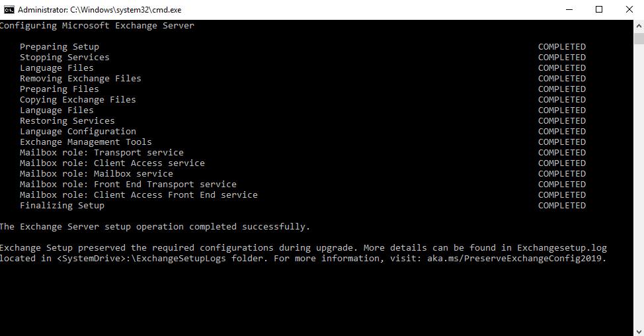
Task: Close the Administrator cmd.exe window
Action: 629,9
